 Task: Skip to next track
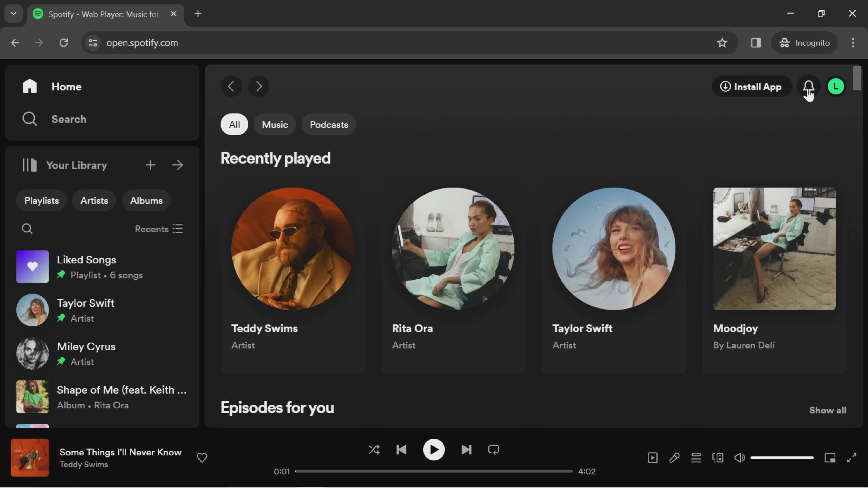pyautogui.click(x=466, y=450)
